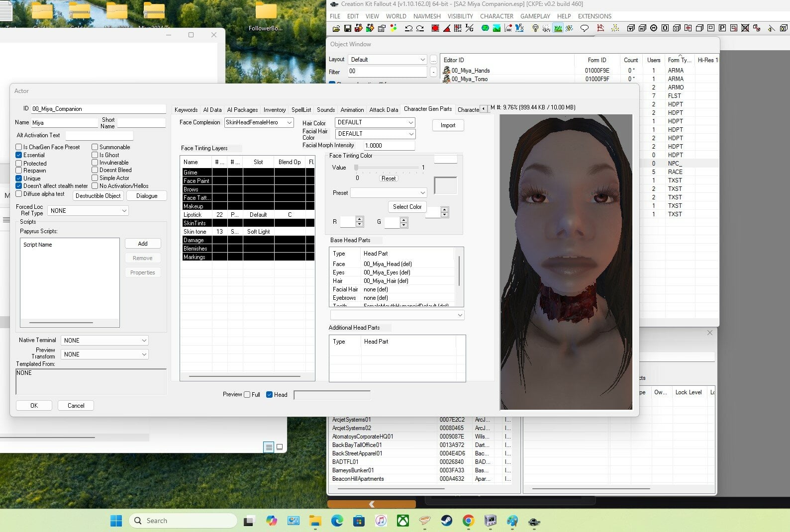790x532 pixels.
Task: Click the undo arrow in toolbar
Action: pos(408,28)
